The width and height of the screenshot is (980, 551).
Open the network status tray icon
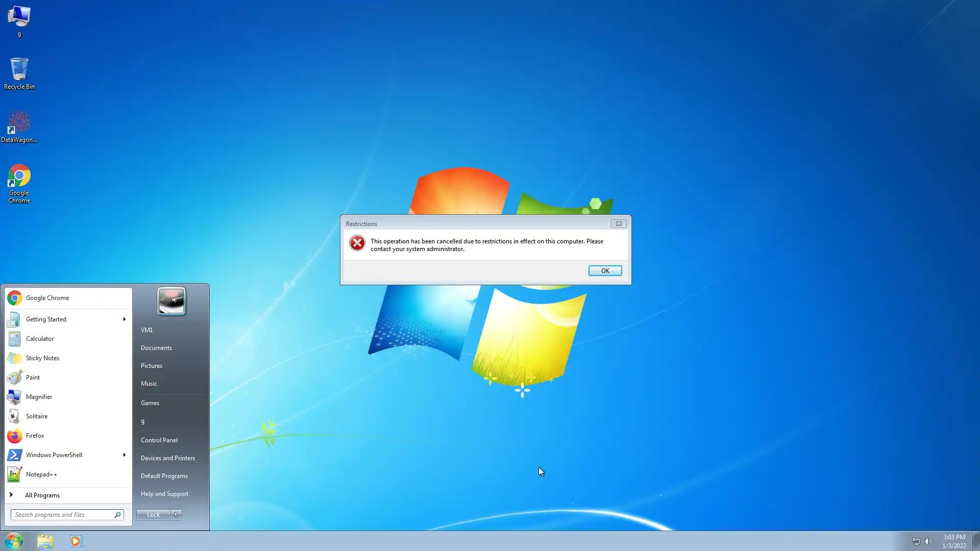pos(916,541)
